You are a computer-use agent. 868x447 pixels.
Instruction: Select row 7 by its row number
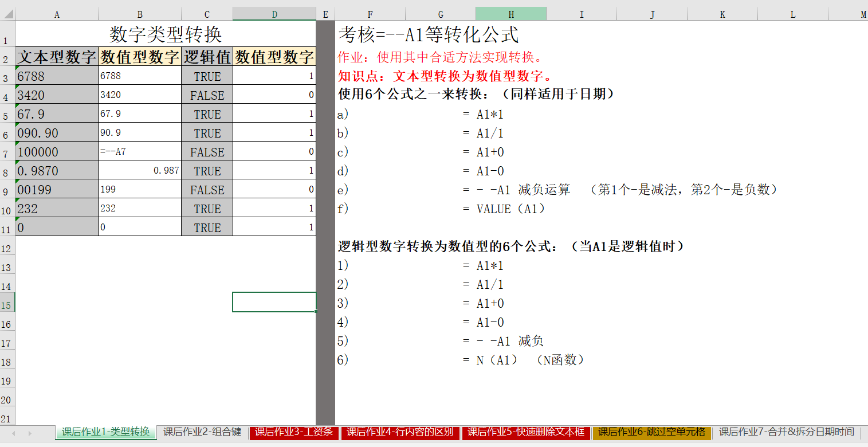pyautogui.click(x=7, y=151)
